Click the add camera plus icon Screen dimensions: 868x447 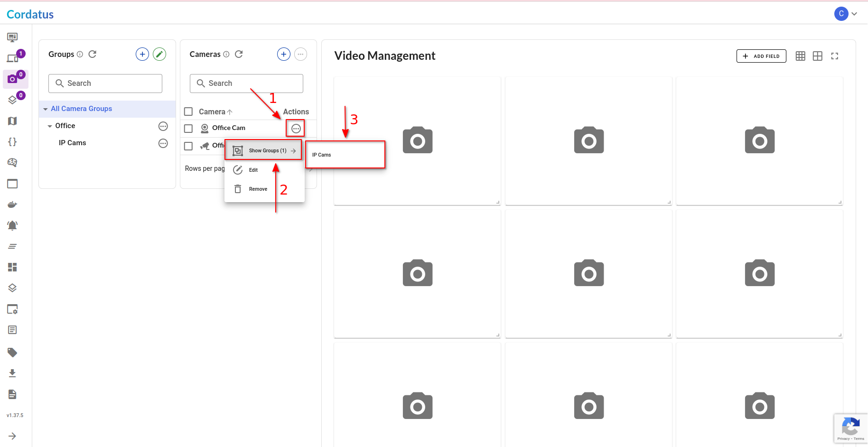283,54
